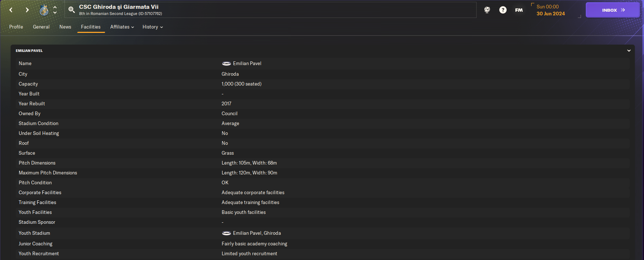Open the Emilian Pavel, Ghiroda link

pyautogui.click(x=257, y=233)
